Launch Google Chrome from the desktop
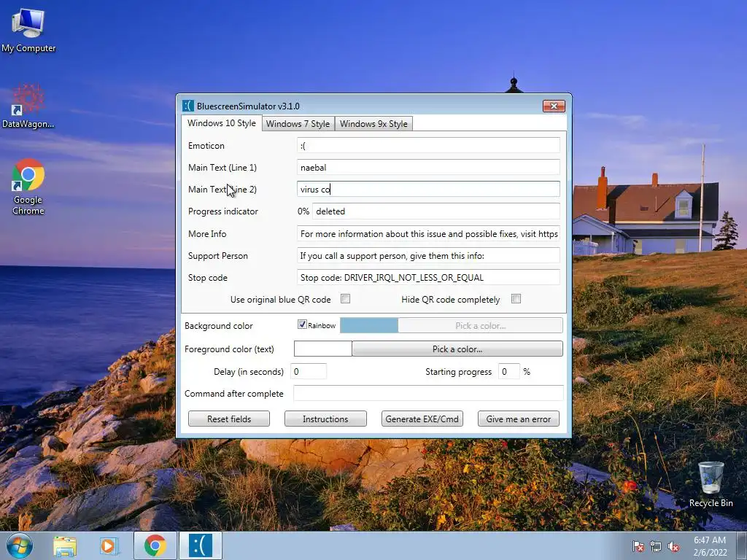Viewport: 747px width, 560px height. tap(28, 186)
